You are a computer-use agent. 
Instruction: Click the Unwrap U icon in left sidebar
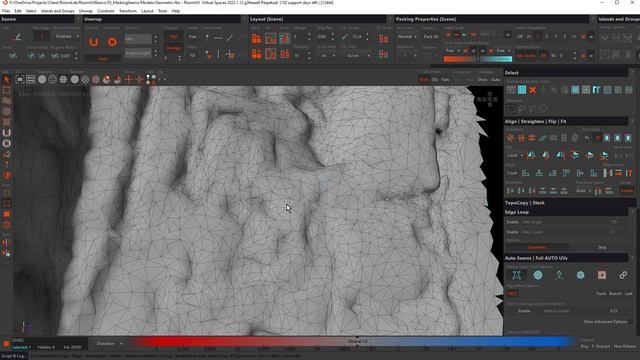(7, 133)
